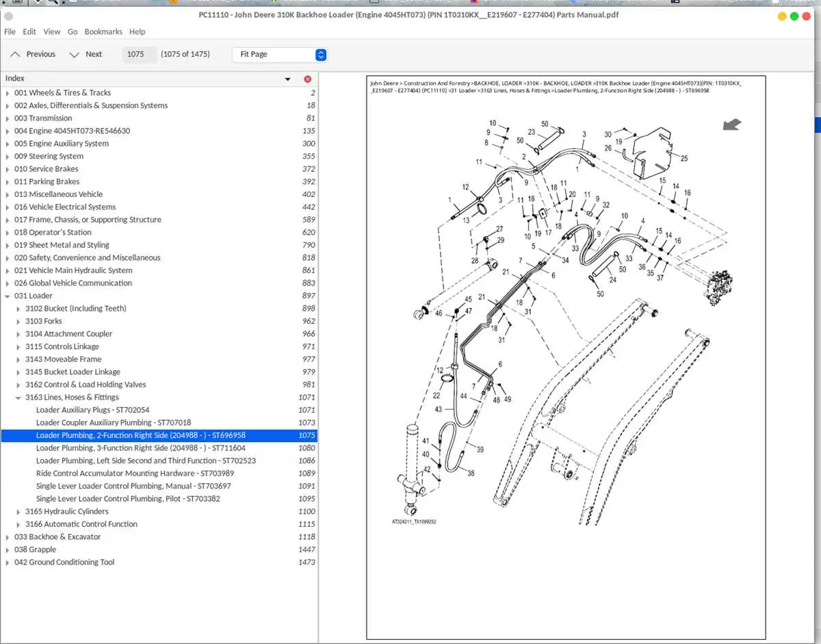Collapse the 031 Loader section
The image size is (821, 644).
[x=8, y=296]
